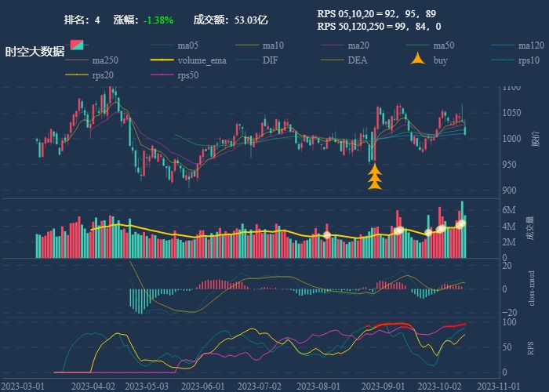549x392 pixels.
Task: Click the 2023-06-01 date axis label
Action: tap(202, 387)
